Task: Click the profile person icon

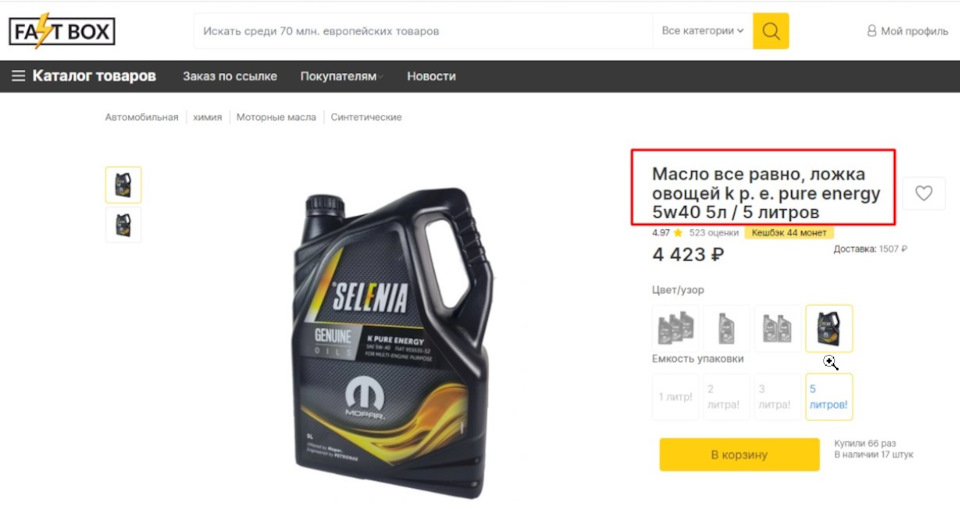Action: pos(871,31)
